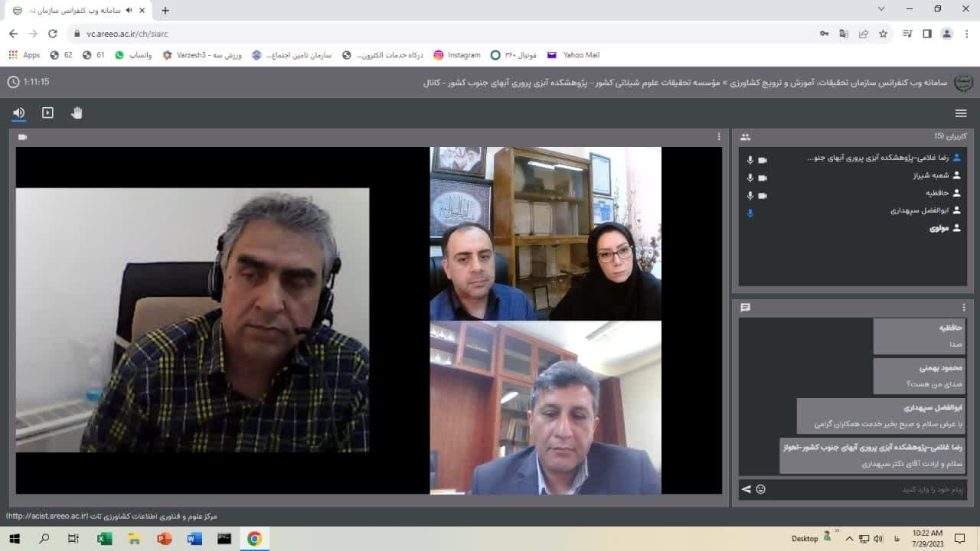Image resolution: width=980 pixels, height=551 pixels.
Task: Click the microphone icon for حافظیه
Action: pyautogui.click(x=750, y=195)
